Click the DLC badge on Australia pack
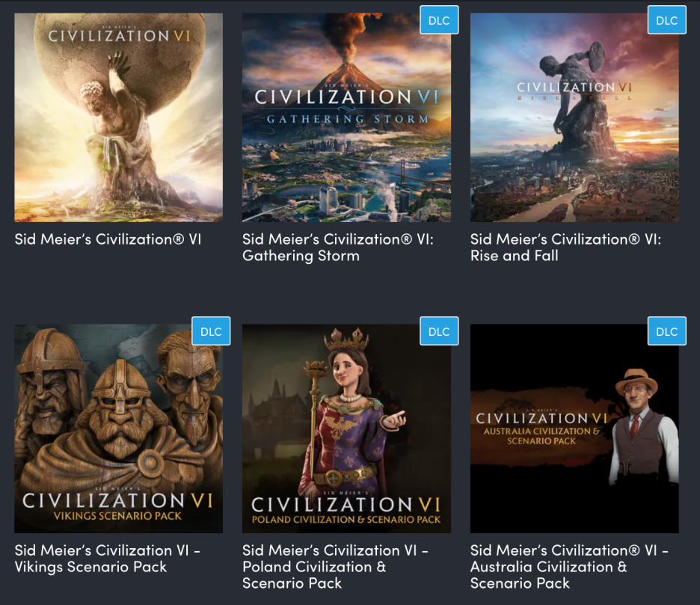The image size is (700, 605). point(667,331)
